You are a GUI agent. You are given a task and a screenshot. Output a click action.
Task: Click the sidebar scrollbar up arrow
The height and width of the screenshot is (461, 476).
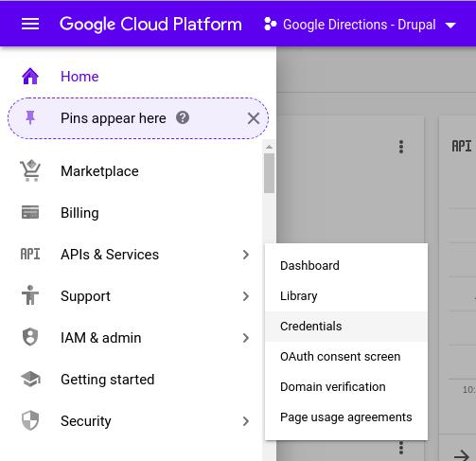click(269, 147)
